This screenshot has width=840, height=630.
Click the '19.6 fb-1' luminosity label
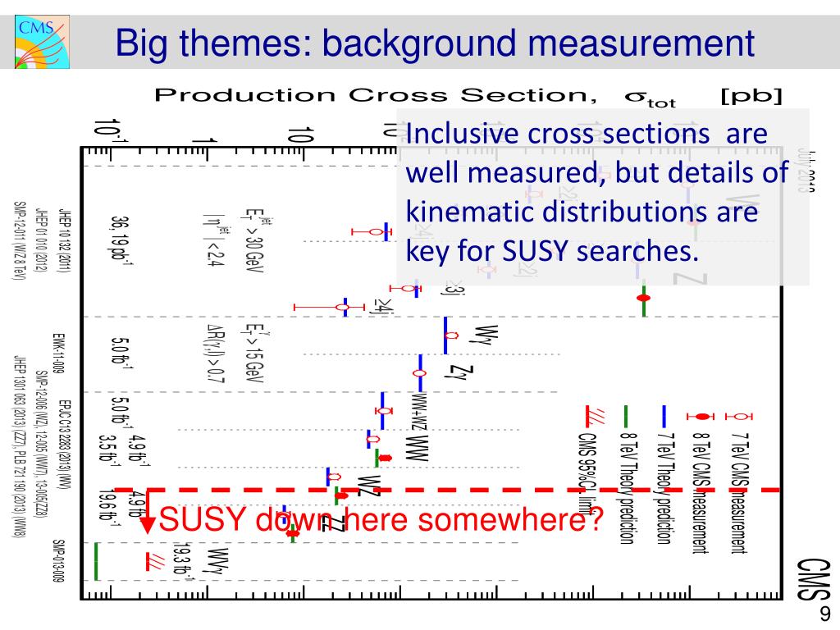(108, 508)
